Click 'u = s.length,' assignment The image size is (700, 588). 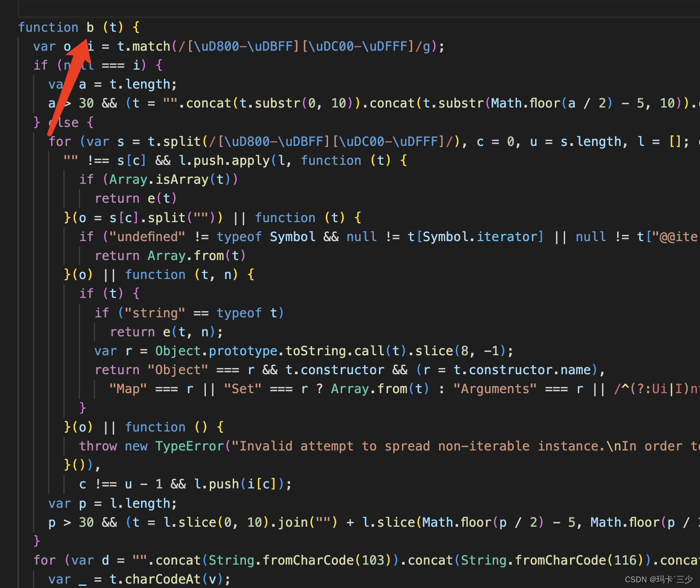pyautogui.click(x=579, y=141)
